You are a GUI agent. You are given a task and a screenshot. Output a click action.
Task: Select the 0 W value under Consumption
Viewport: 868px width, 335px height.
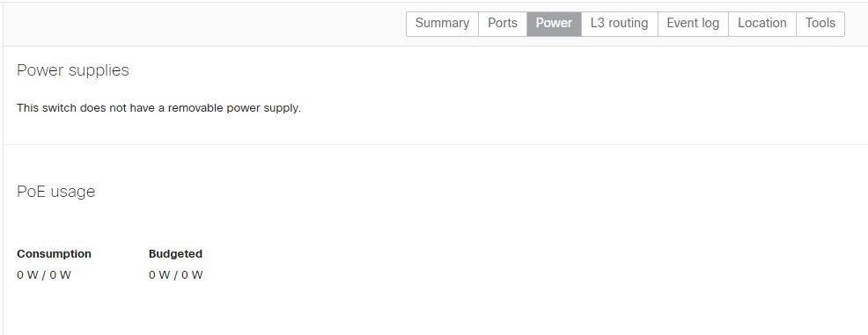point(44,274)
